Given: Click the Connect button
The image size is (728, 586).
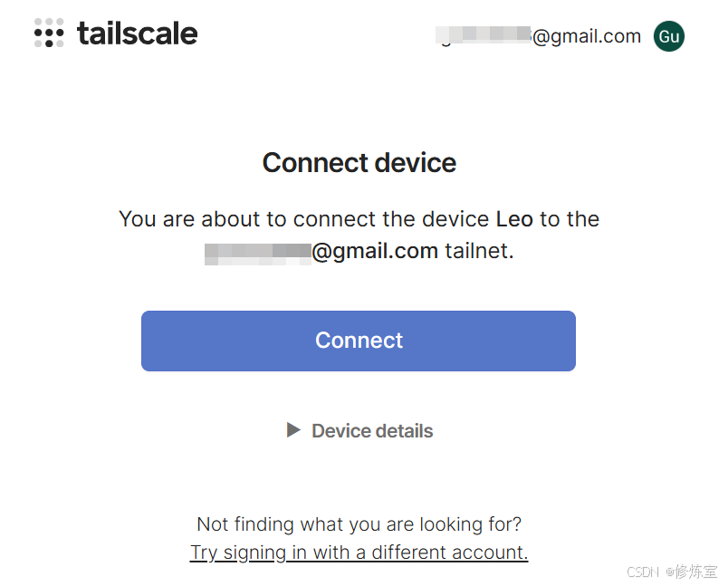Looking at the screenshot, I should pyautogui.click(x=359, y=341).
